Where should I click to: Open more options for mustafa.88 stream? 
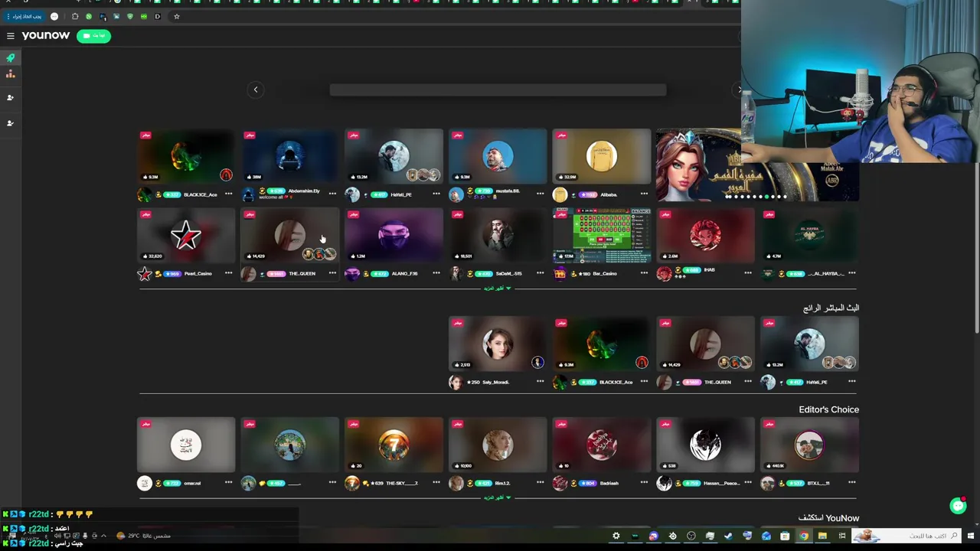tap(541, 194)
